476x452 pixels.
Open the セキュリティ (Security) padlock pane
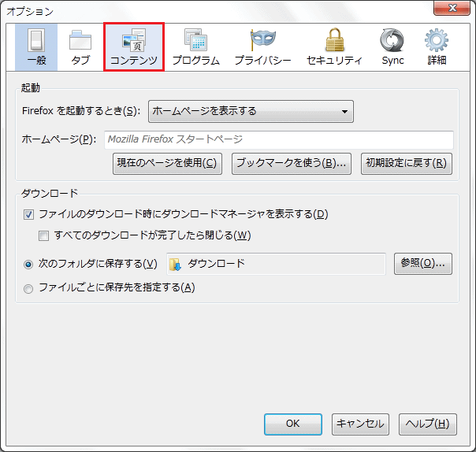click(334, 47)
